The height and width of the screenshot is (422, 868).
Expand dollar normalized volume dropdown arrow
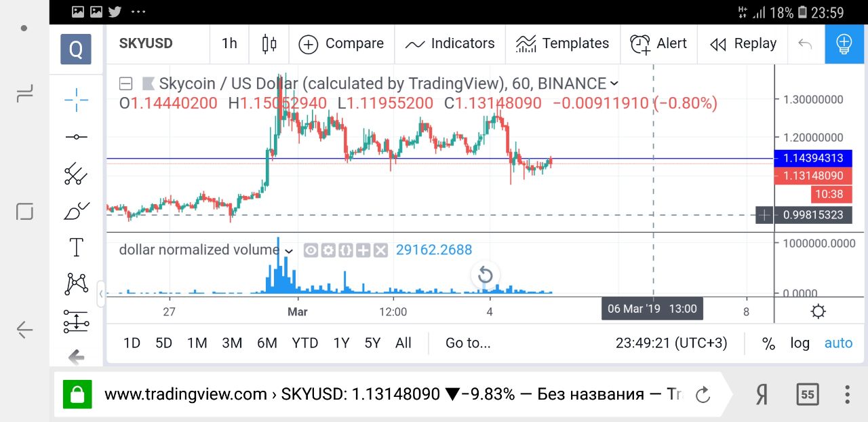[289, 250]
